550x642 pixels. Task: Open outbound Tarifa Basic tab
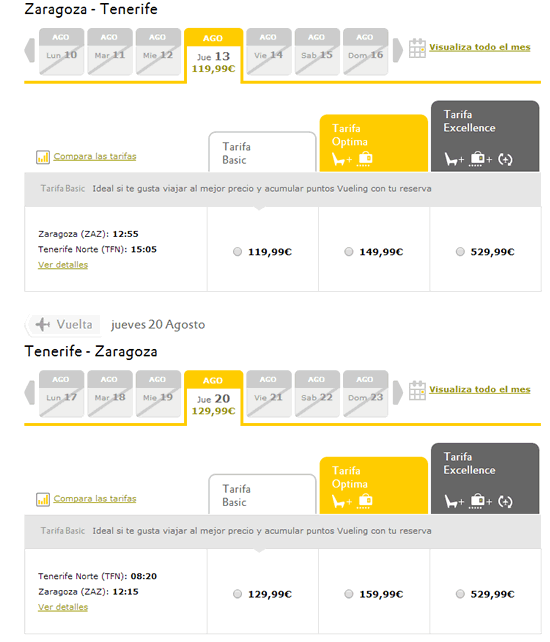(262, 152)
